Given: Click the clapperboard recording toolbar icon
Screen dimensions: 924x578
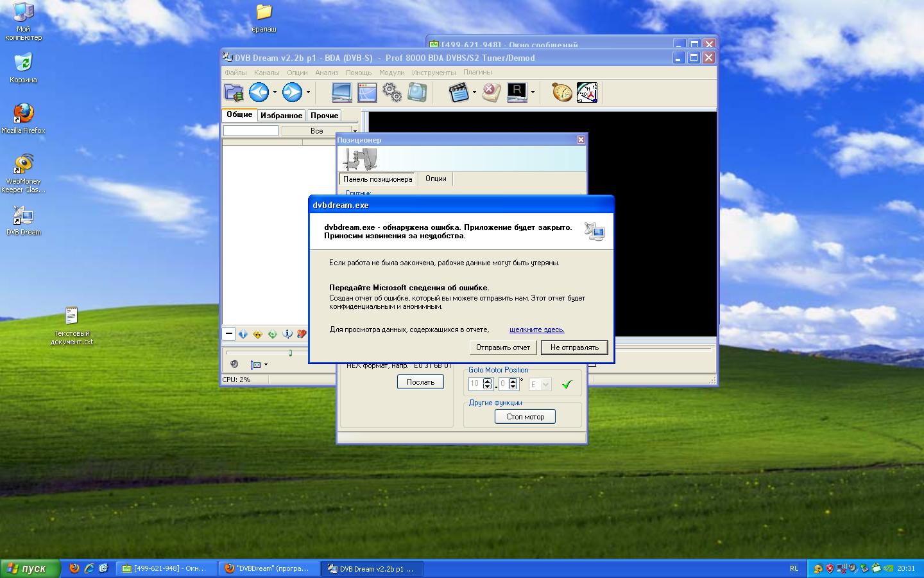Looking at the screenshot, I should pos(459,92).
